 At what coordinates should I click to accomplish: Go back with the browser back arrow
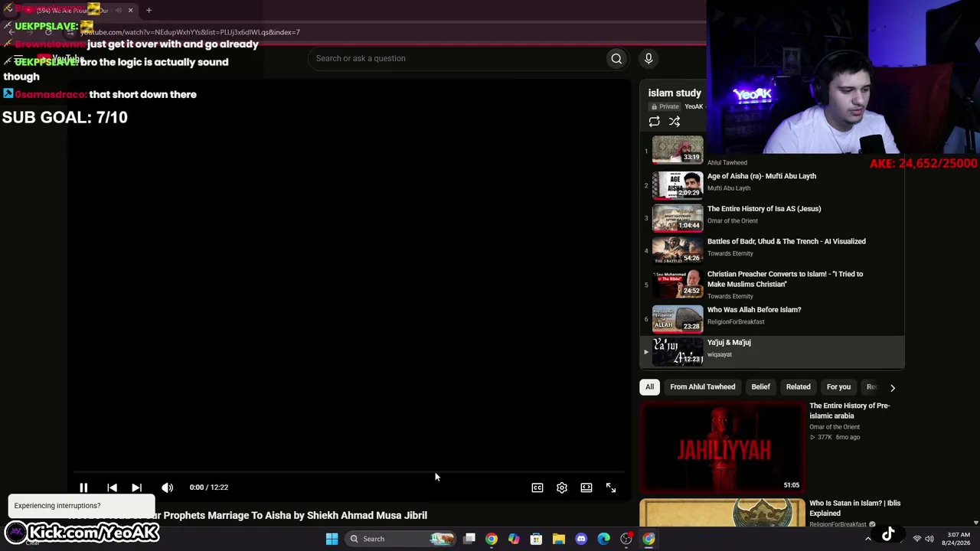tap(11, 32)
